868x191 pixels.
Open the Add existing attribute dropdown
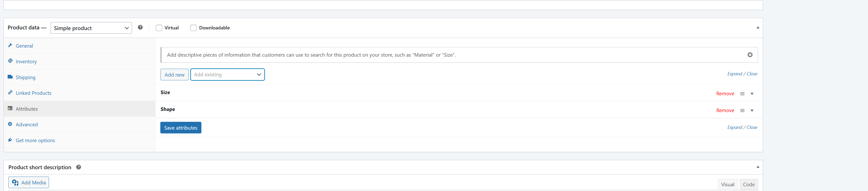[228, 75]
